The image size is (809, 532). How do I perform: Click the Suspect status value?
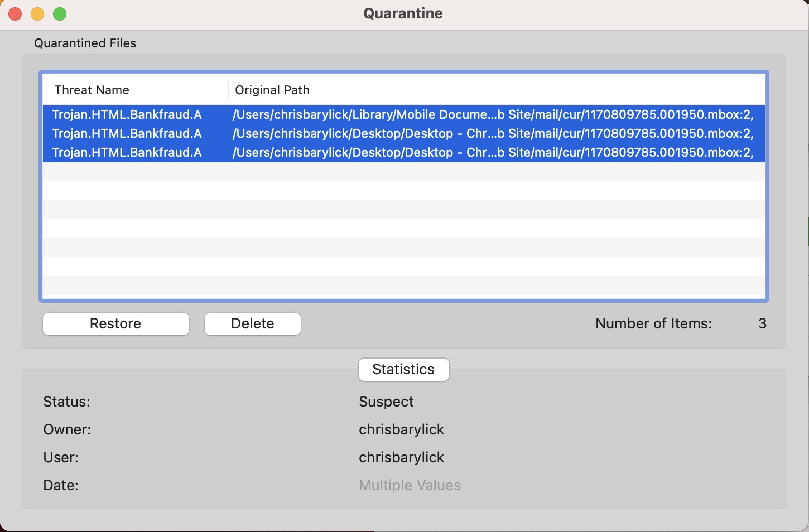pyautogui.click(x=386, y=402)
